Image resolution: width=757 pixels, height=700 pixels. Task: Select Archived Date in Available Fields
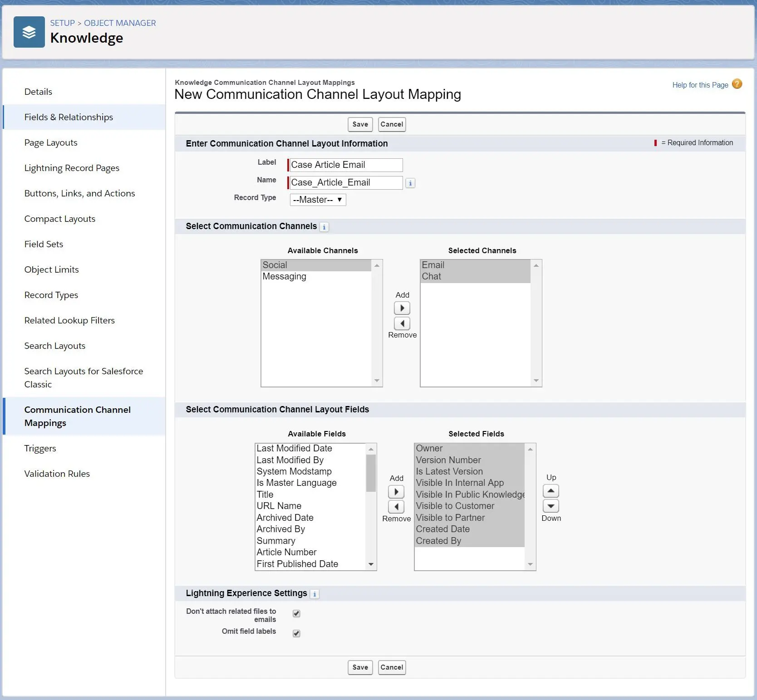(x=310, y=518)
